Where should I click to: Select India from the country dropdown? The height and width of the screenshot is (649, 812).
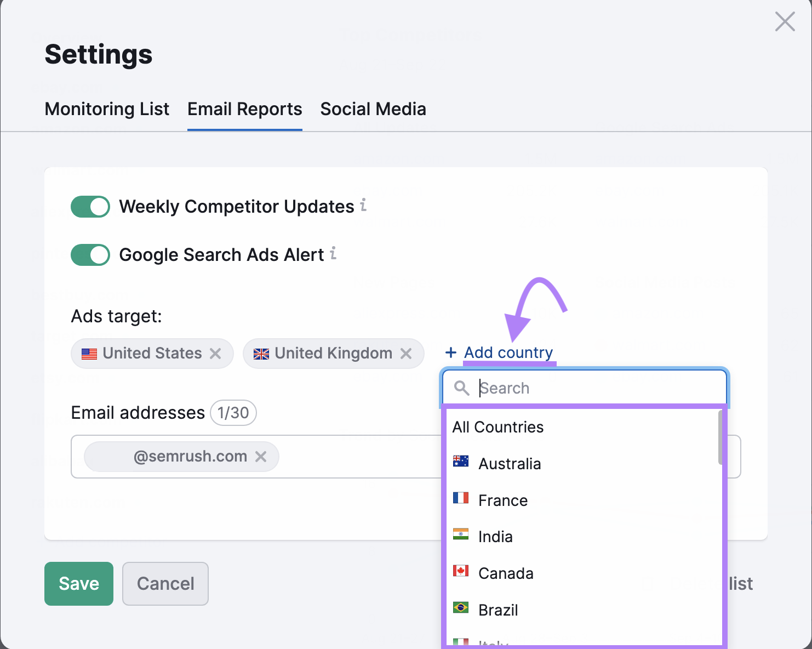495,536
